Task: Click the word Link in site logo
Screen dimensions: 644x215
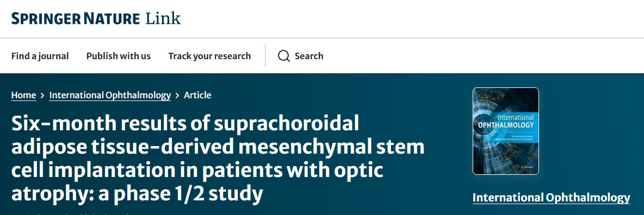Action: click(x=163, y=19)
